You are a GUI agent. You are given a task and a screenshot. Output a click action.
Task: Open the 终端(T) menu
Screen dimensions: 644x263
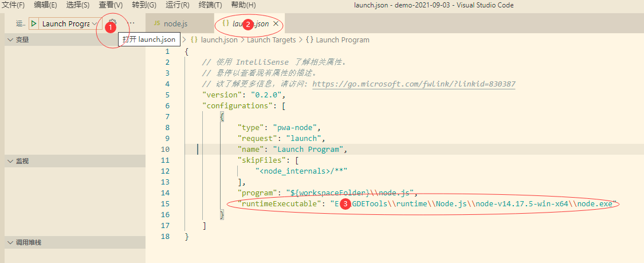point(210,5)
